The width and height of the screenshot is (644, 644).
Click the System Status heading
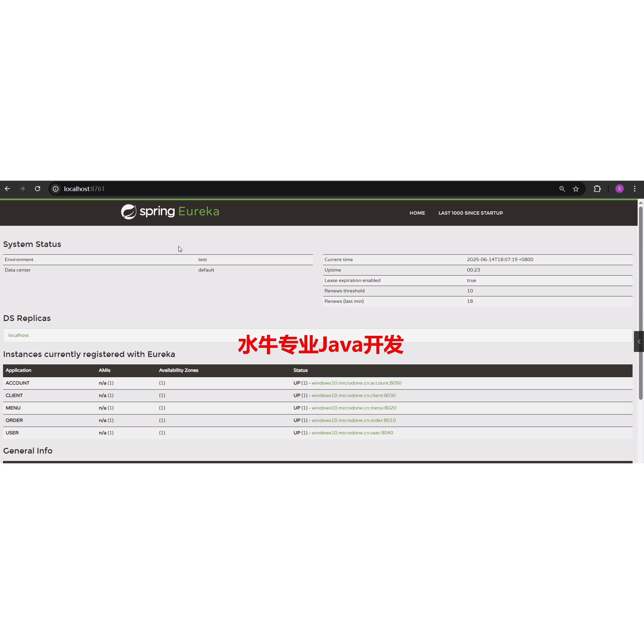click(32, 244)
